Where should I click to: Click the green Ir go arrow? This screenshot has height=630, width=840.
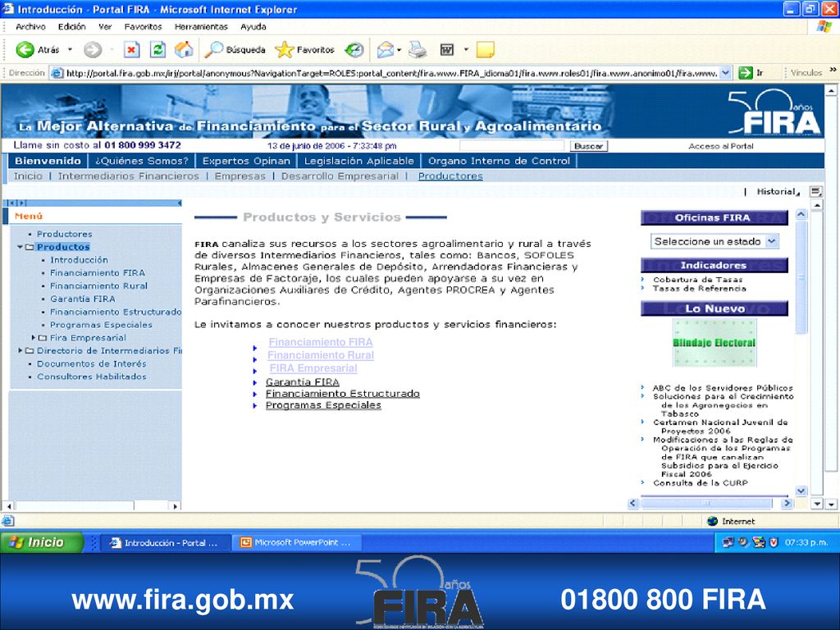pyautogui.click(x=745, y=73)
